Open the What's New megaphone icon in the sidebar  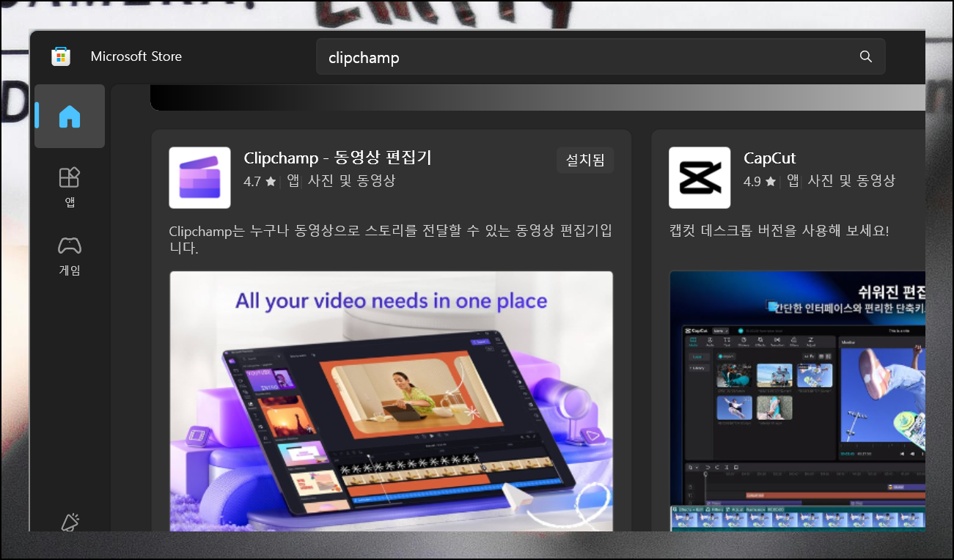(70, 521)
